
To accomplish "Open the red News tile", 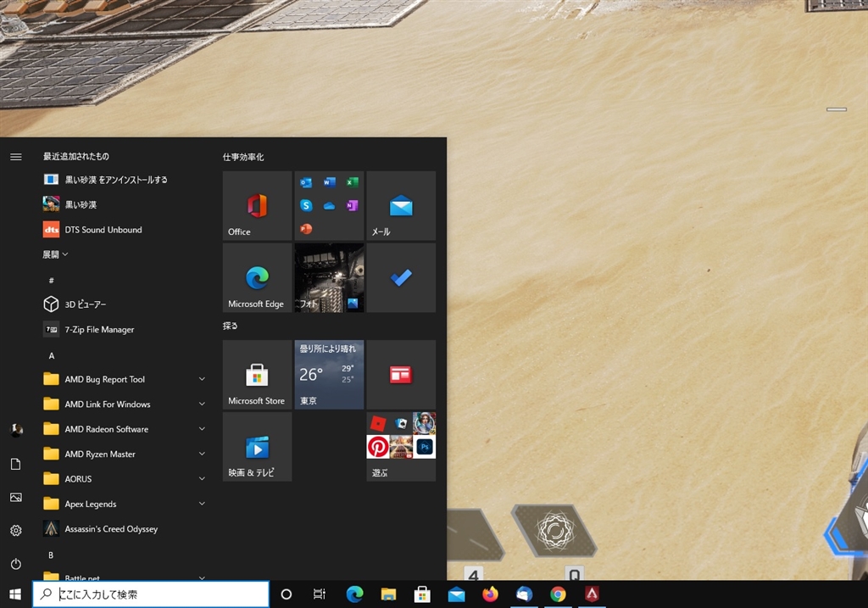I will (x=401, y=374).
